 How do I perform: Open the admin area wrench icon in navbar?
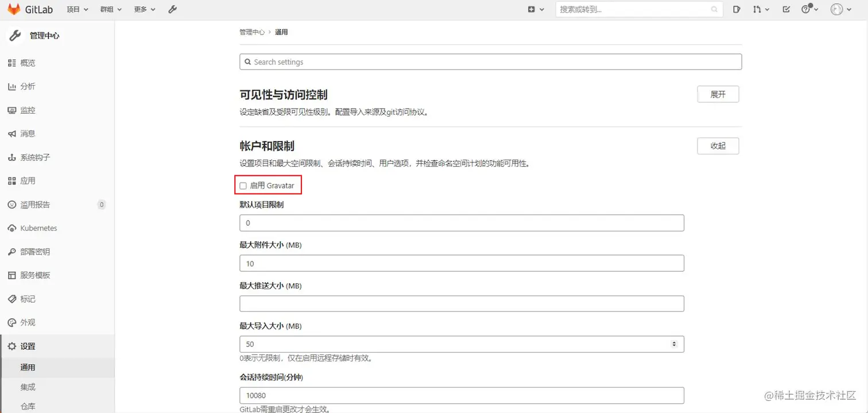point(172,9)
